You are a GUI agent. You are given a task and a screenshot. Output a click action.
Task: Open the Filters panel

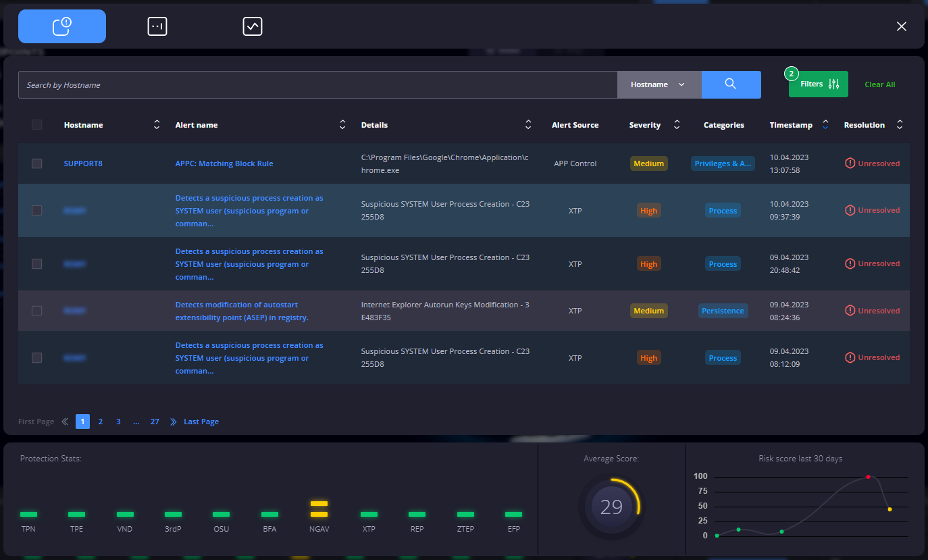(x=819, y=84)
